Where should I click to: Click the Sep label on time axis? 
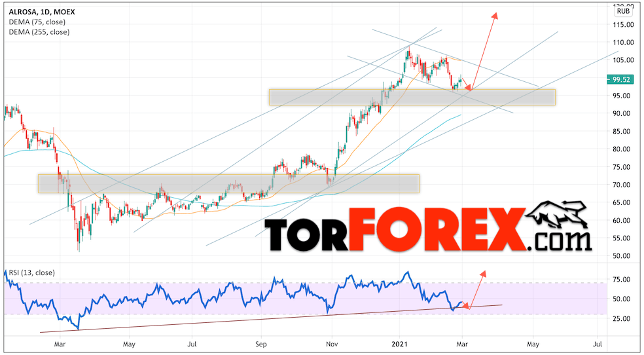(x=260, y=344)
